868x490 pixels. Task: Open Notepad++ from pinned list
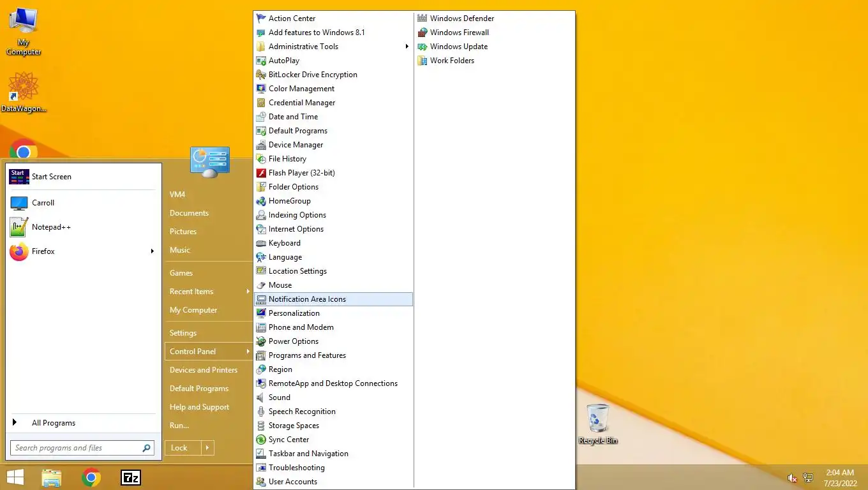pos(83,227)
